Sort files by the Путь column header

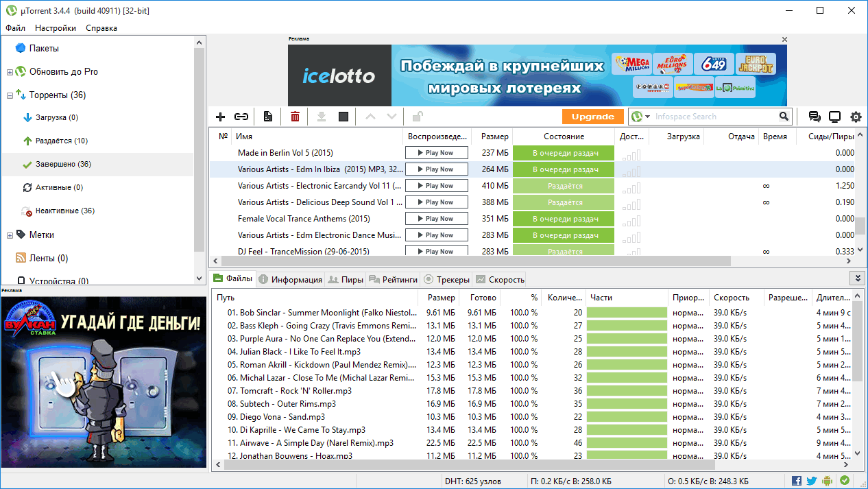[315, 298]
